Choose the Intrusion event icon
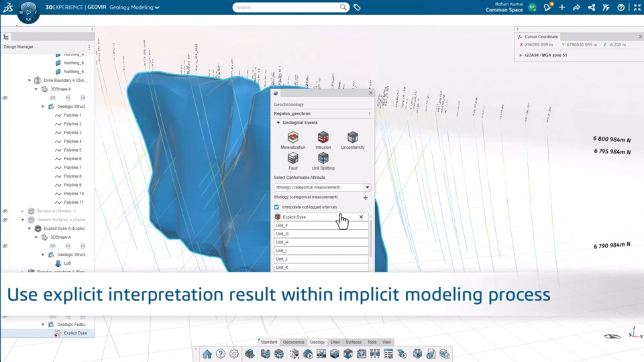This screenshot has height=362, width=644. pyautogui.click(x=323, y=137)
